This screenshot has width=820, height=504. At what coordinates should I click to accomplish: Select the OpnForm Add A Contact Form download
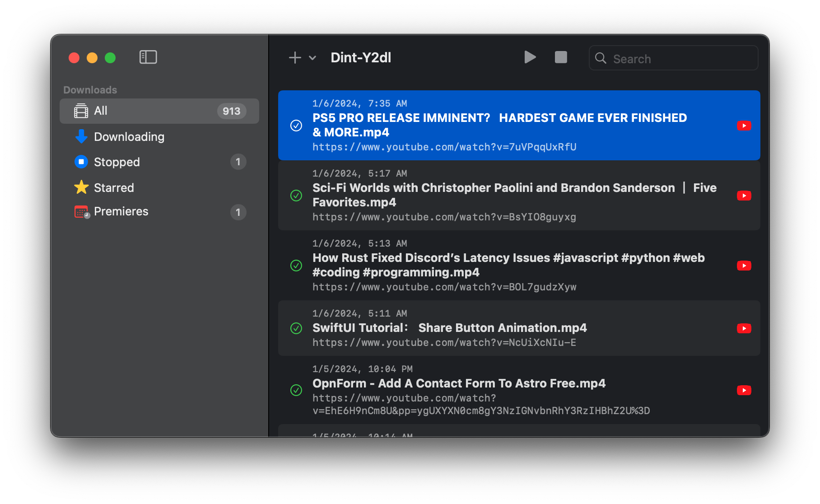pos(519,390)
